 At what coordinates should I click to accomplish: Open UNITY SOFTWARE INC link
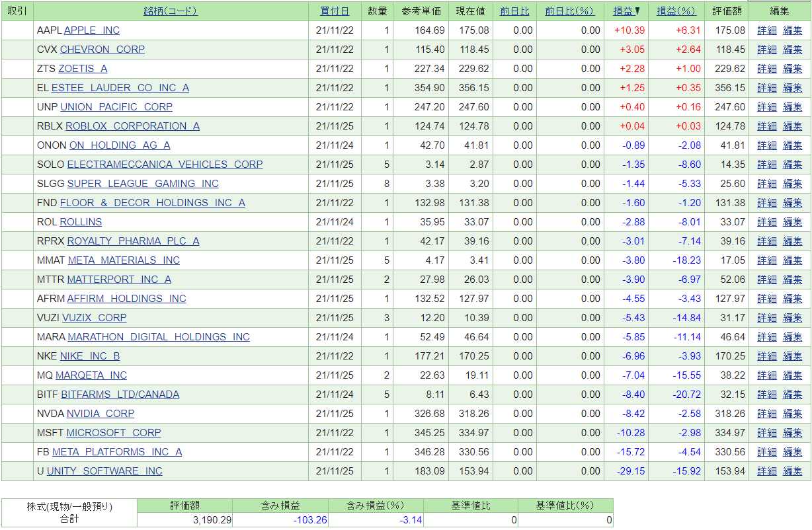pos(104,471)
